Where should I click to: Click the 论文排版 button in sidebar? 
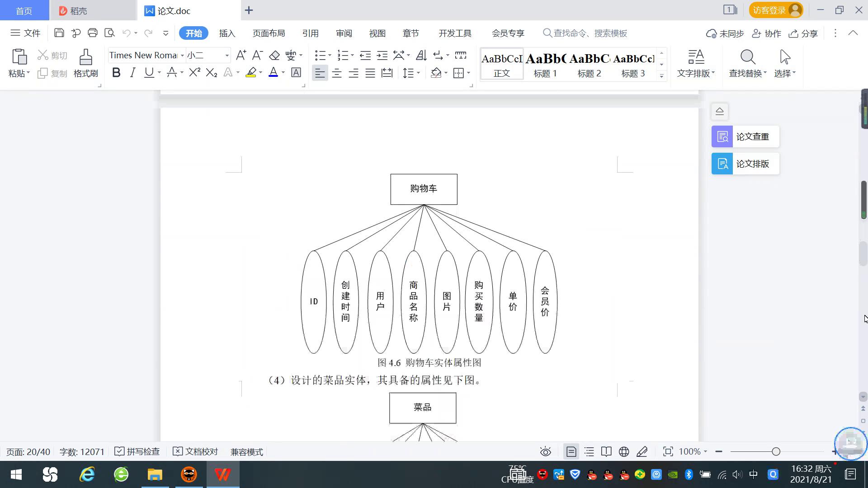(x=745, y=164)
